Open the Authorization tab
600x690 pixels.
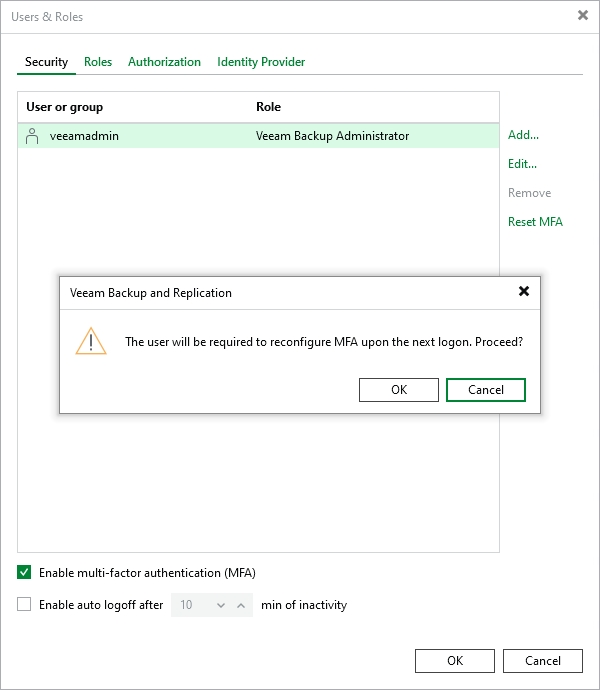pyautogui.click(x=164, y=62)
